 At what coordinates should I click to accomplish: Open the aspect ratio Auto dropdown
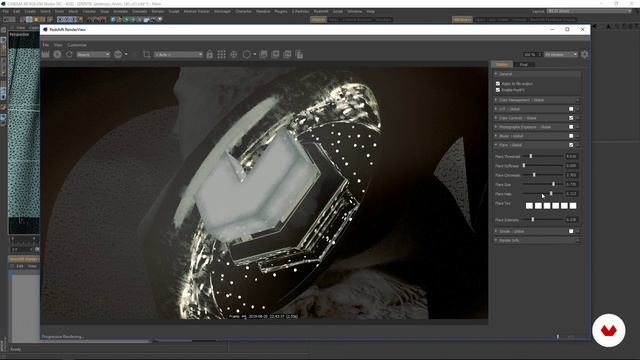click(x=178, y=54)
